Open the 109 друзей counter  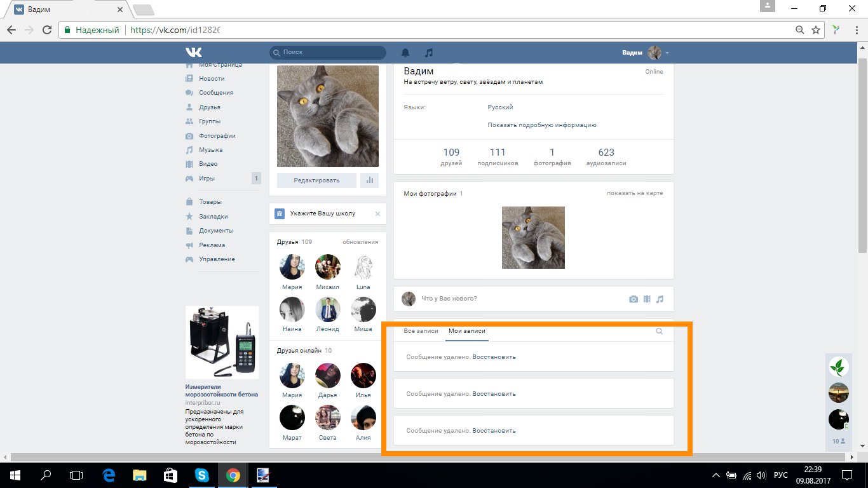coord(451,157)
